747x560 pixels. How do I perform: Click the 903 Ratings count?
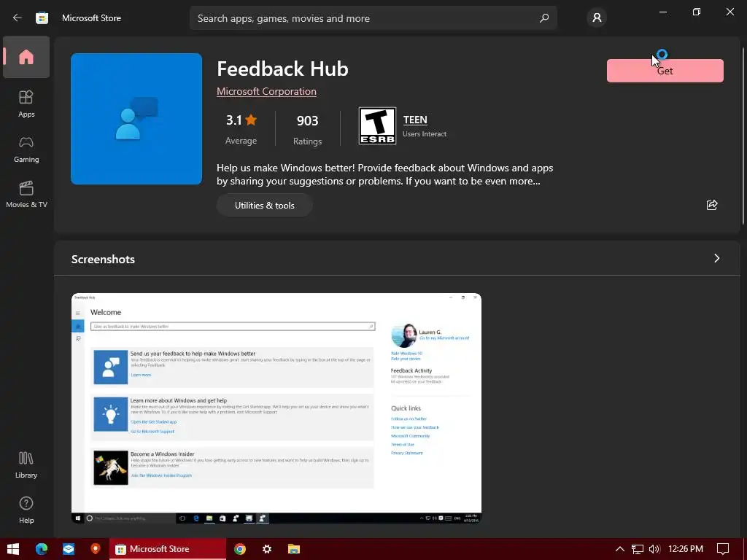pos(307,130)
